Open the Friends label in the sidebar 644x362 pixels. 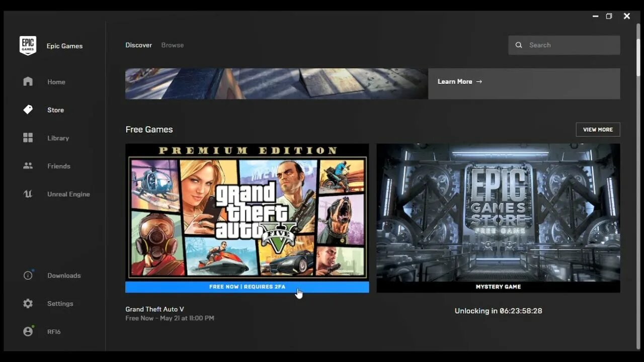coord(59,166)
